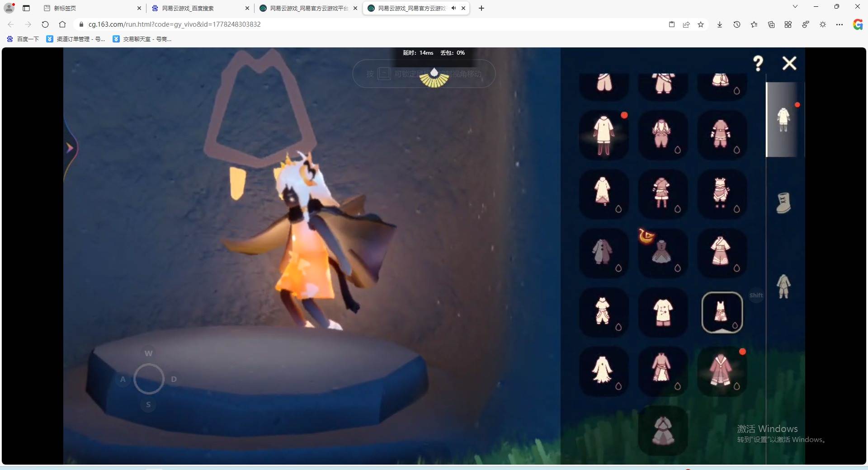Screen dimensions: 868x470
Task: Share this page via share icon
Action: coord(686,24)
